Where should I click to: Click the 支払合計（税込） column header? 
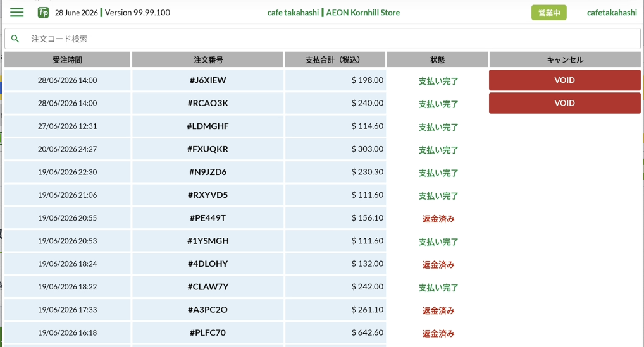click(335, 59)
